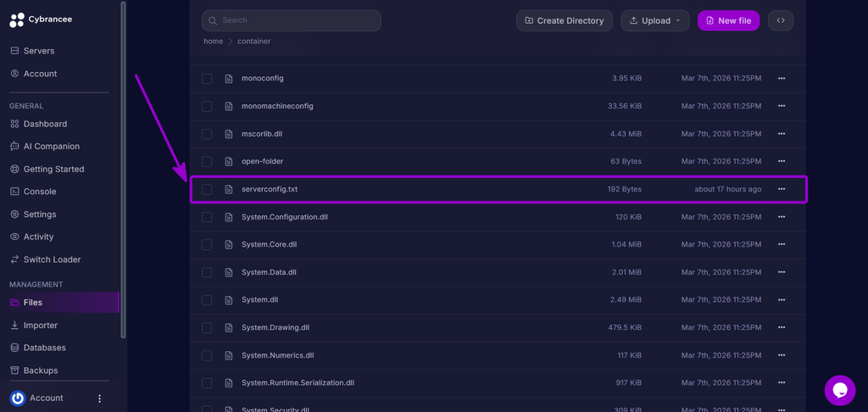Open System.Data.dll row options menu
868x412 pixels.
tap(782, 272)
